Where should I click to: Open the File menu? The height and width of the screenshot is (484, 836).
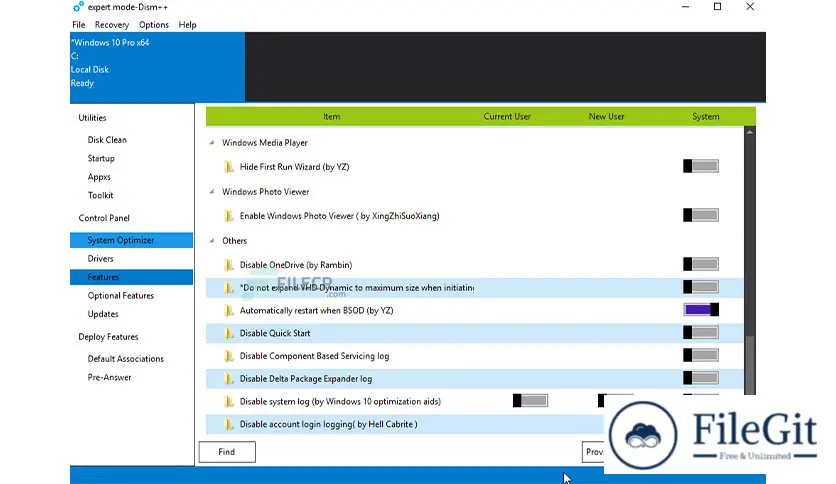point(78,25)
